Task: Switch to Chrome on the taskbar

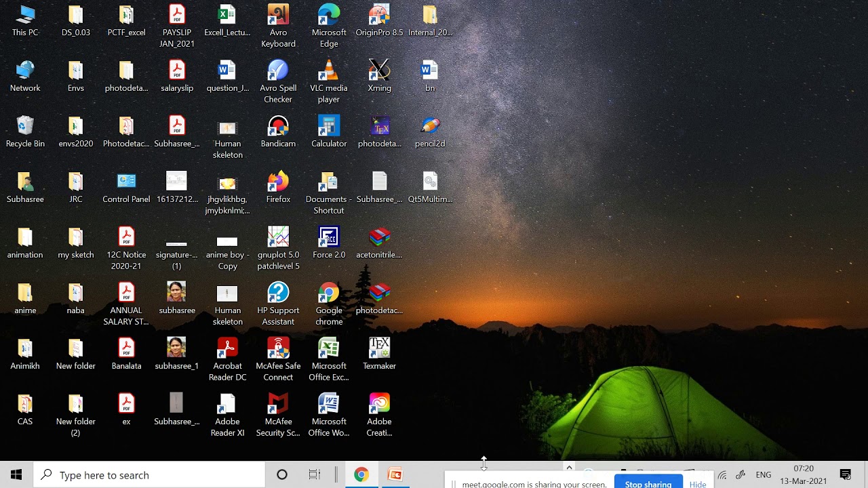Action: click(361, 474)
